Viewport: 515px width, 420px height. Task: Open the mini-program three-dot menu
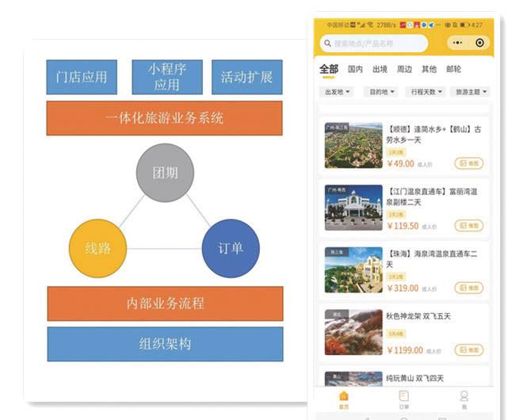pyautogui.click(x=458, y=43)
